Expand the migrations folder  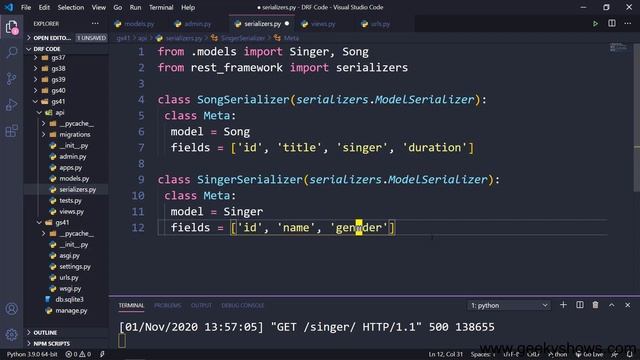pos(75,135)
